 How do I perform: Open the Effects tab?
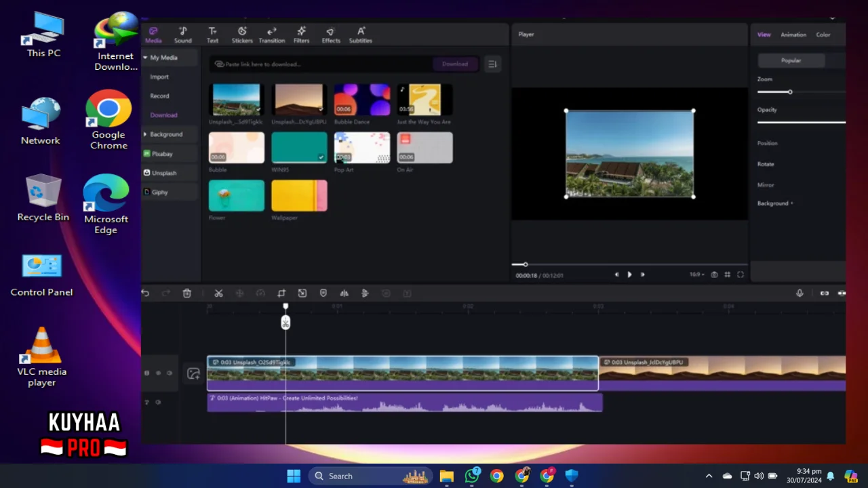click(331, 35)
